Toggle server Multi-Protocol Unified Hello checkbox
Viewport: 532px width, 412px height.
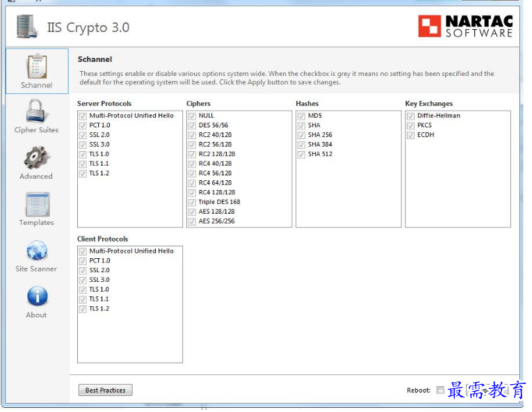83,116
